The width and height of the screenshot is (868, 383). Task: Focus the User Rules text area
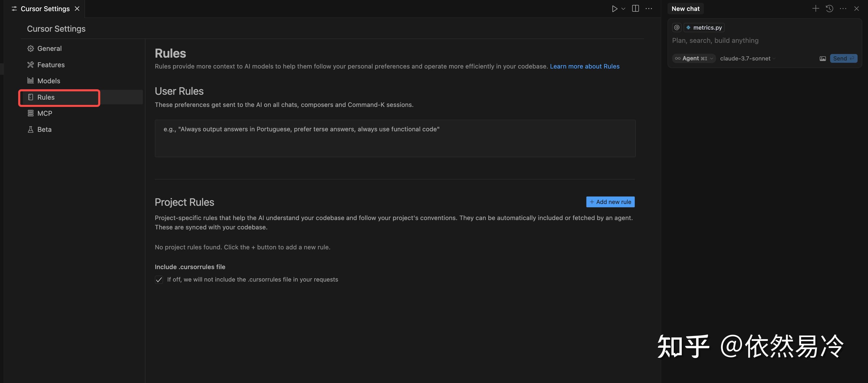pos(395,138)
